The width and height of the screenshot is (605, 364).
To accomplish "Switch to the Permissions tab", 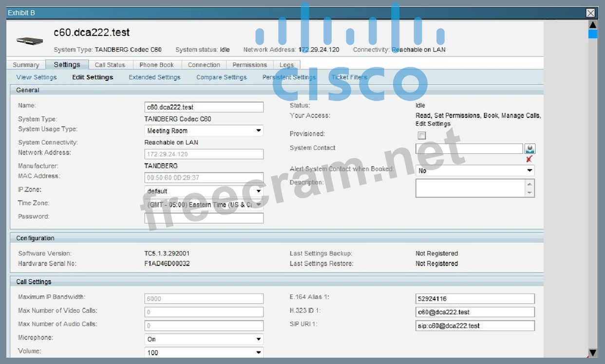I will pos(249,65).
